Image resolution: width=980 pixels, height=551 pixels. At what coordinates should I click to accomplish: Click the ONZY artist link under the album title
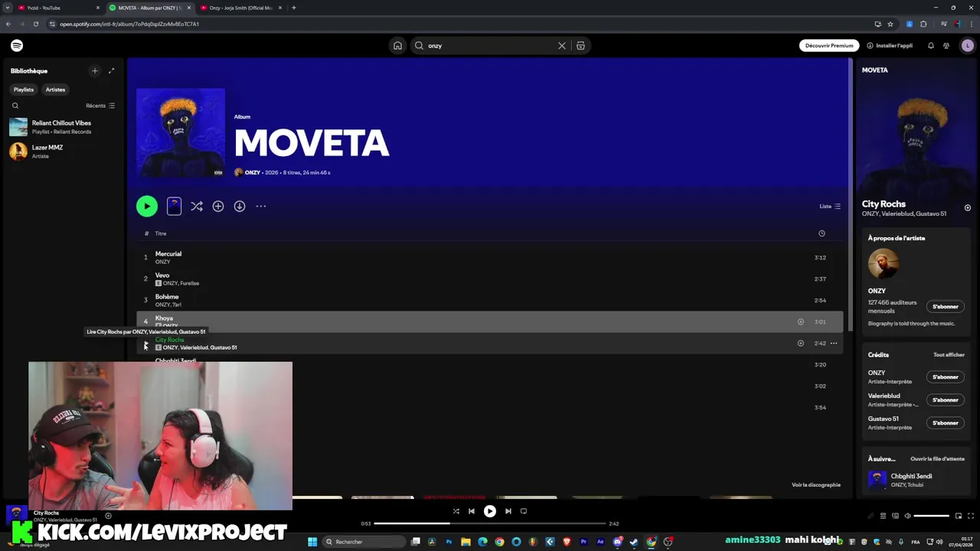pos(253,173)
